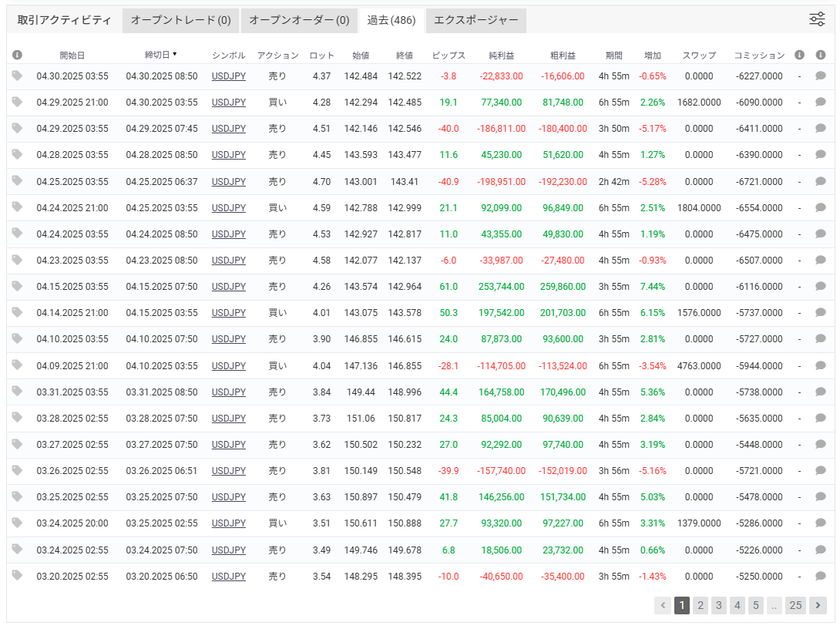The image size is (840, 629).
Task: Sort table by 純利益 column
Action: coord(502,55)
